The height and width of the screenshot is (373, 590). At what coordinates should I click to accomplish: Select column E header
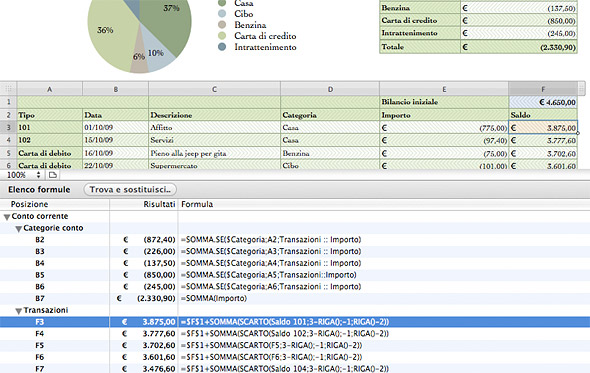coord(444,89)
